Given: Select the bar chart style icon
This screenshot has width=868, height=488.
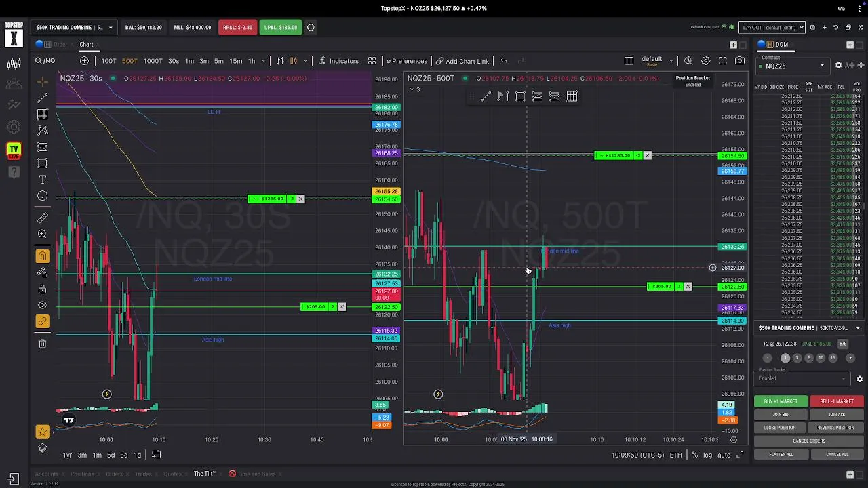Looking at the screenshot, I should tap(280, 61).
